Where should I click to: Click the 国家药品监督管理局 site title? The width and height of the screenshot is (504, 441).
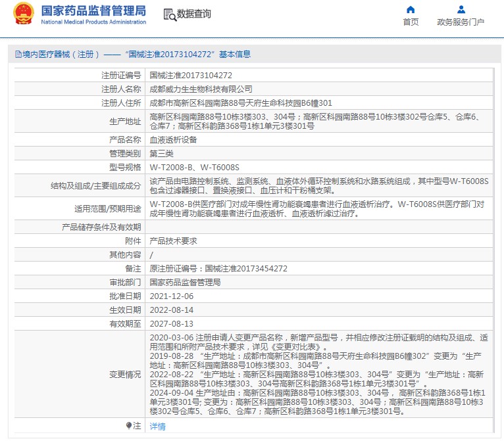[93, 11]
